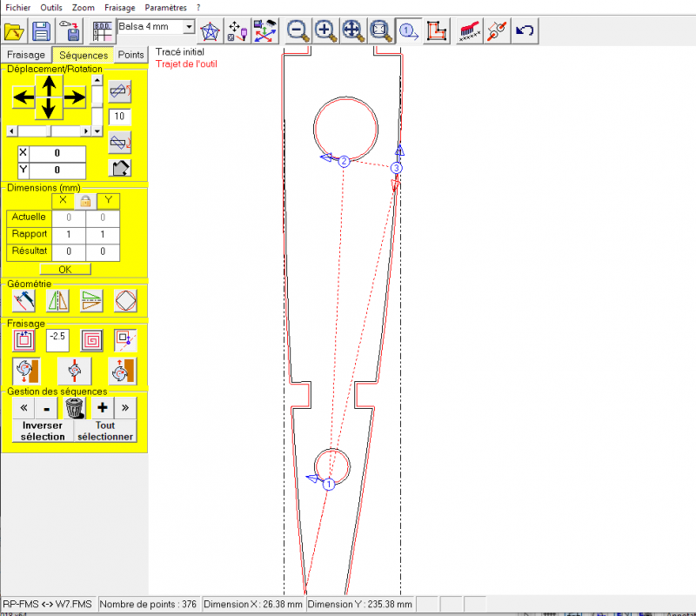696x616 pixels.
Task: Delete sequences with the trash can
Action: [74, 408]
